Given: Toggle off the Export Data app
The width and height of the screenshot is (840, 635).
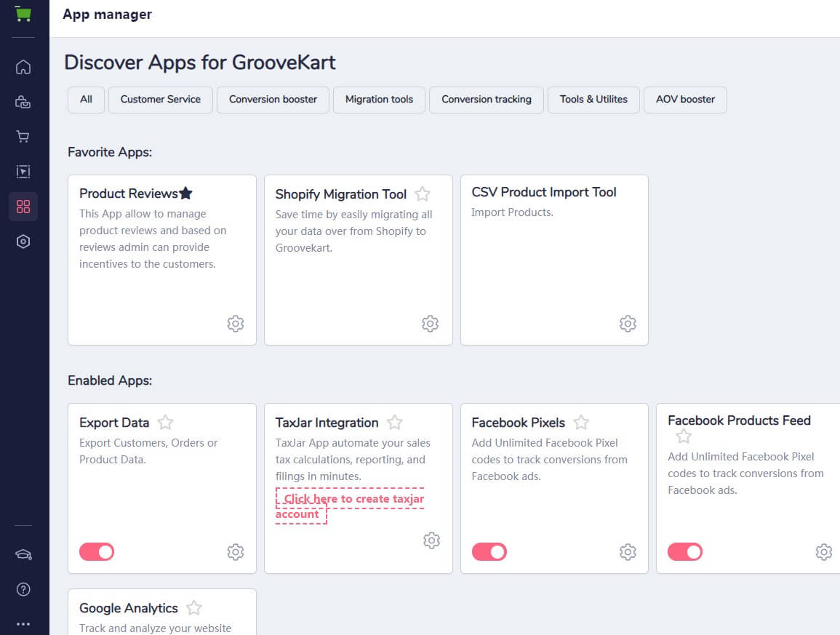Looking at the screenshot, I should click(97, 552).
